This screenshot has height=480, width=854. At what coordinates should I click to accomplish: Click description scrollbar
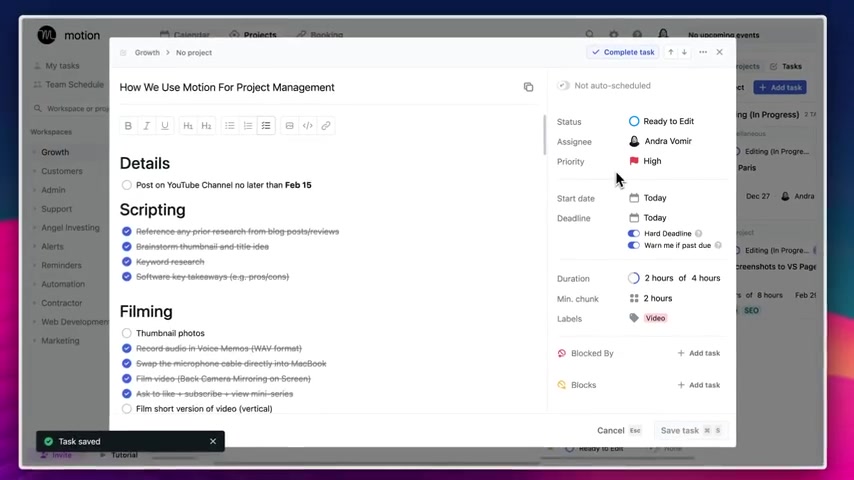(544, 135)
